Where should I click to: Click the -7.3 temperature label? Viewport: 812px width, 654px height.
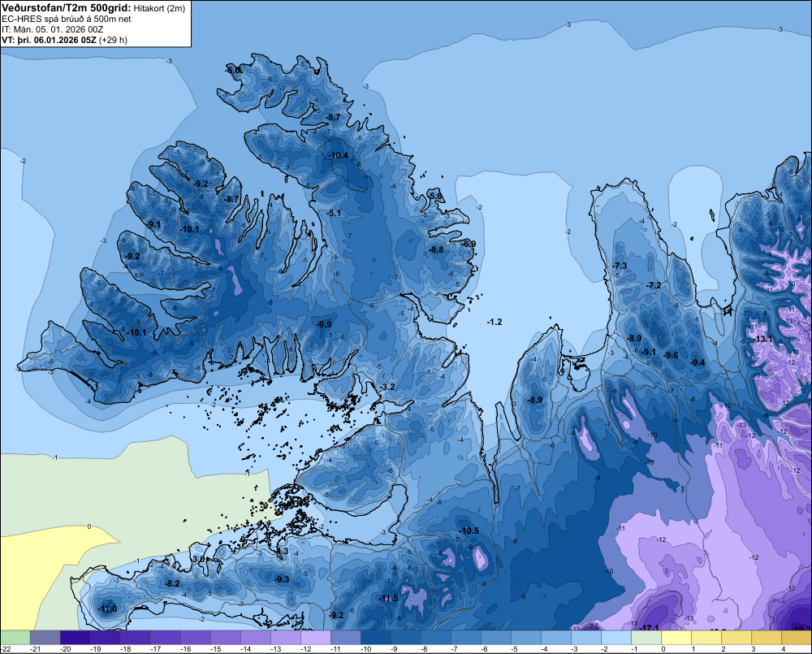[620, 266]
